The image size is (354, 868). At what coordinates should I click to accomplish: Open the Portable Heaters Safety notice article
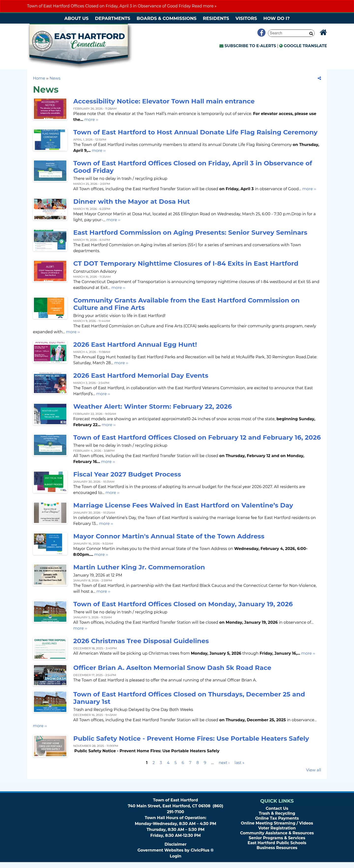191,738
